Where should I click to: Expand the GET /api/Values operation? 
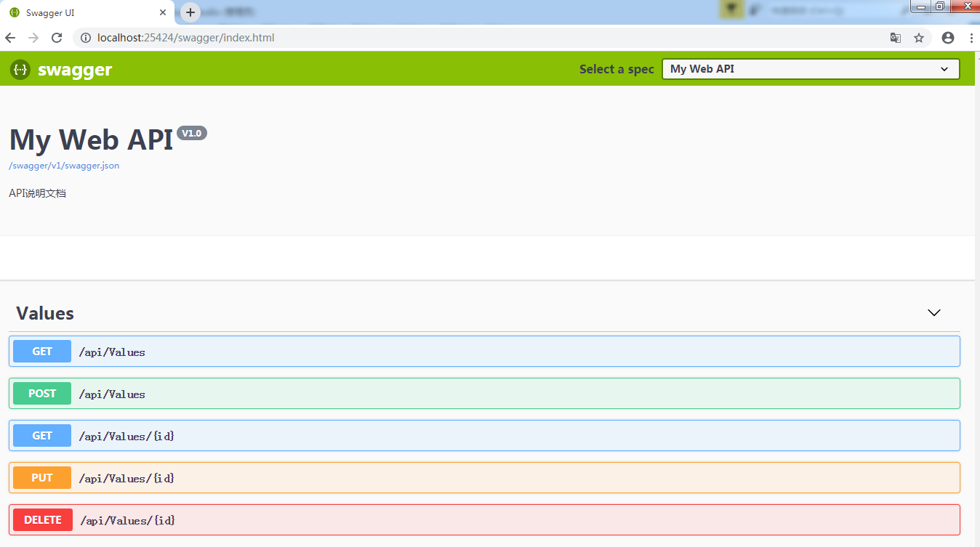click(x=484, y=352)
